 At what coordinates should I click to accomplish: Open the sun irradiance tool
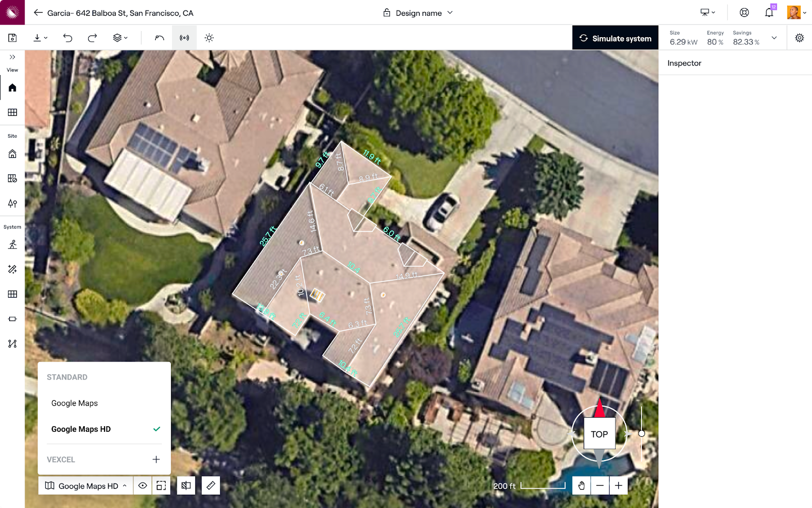209,38
